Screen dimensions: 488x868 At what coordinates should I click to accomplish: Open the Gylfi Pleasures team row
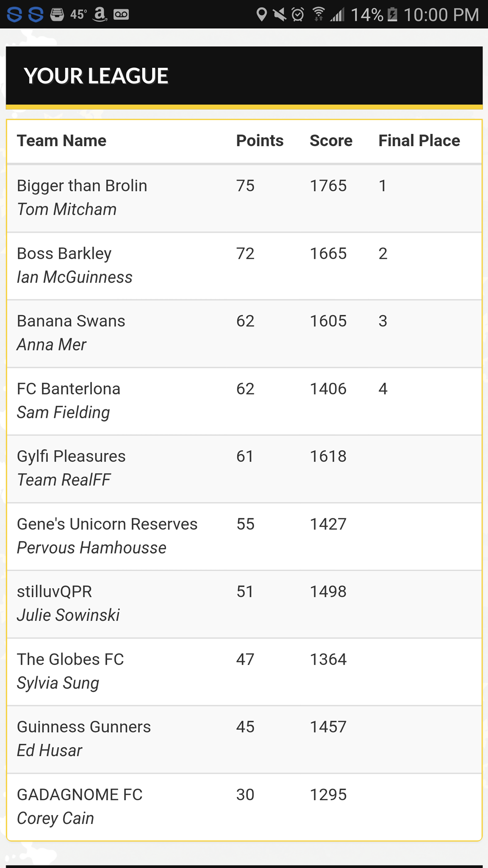pos(244,469)
